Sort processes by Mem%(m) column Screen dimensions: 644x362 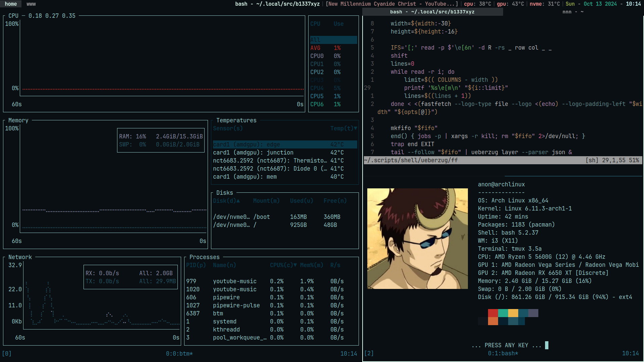(312, 265)
